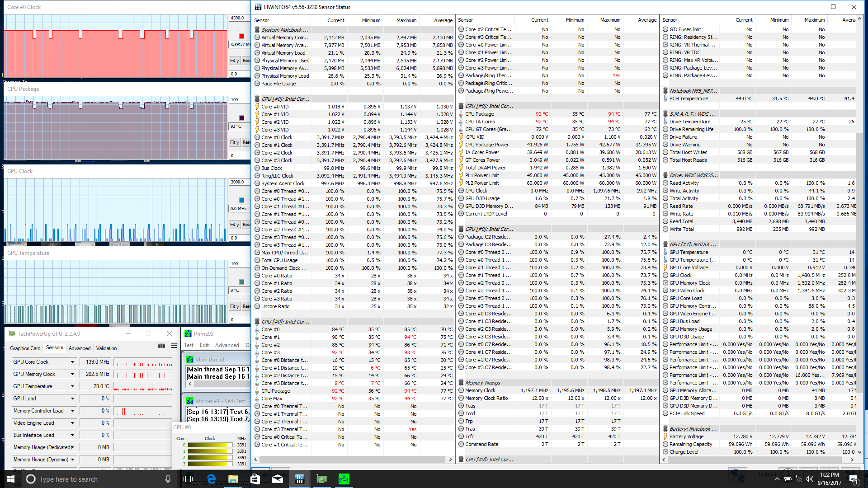This screenshot has width=868, height=488.
Task: Switch to Advanced tab in GPU-Z
Action: tap(80, 348)
